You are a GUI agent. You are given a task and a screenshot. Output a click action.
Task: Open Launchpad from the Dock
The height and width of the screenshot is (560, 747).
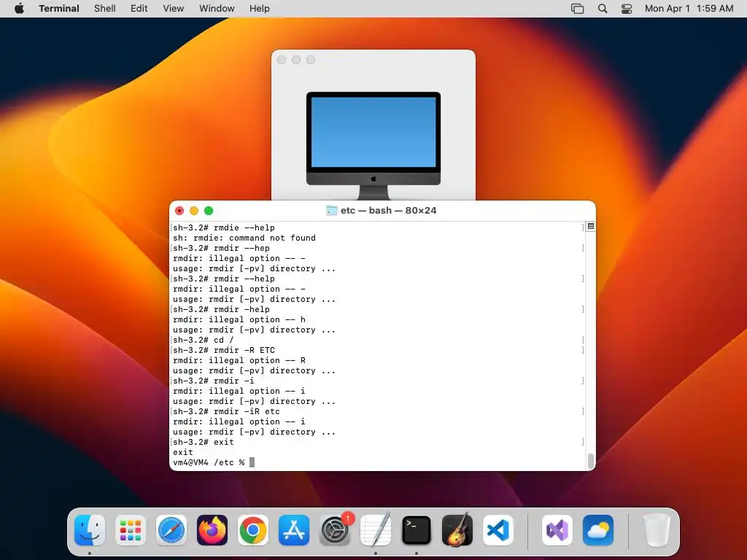(x=131, y=530)
